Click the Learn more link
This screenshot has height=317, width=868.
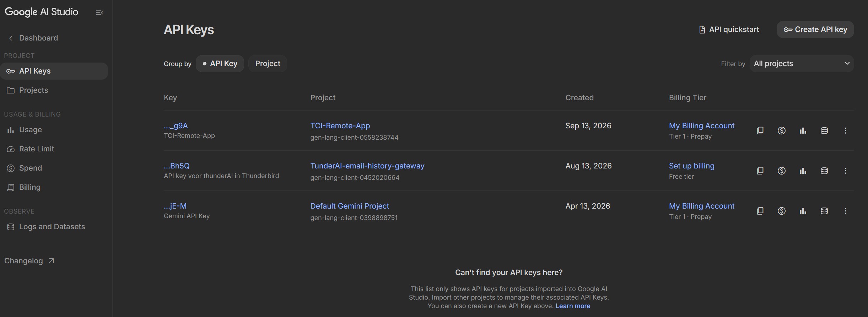click(573, 306)
